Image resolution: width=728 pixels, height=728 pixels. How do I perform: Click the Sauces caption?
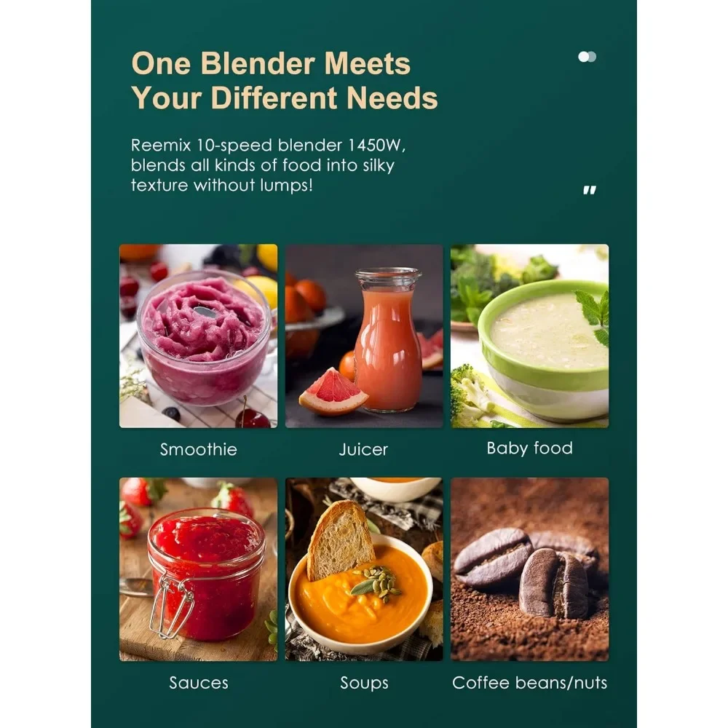click(199, 683)
